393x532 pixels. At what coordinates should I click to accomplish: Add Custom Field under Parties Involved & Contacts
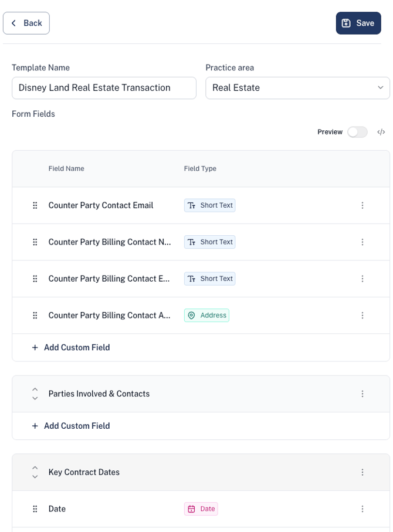(71, 426)
